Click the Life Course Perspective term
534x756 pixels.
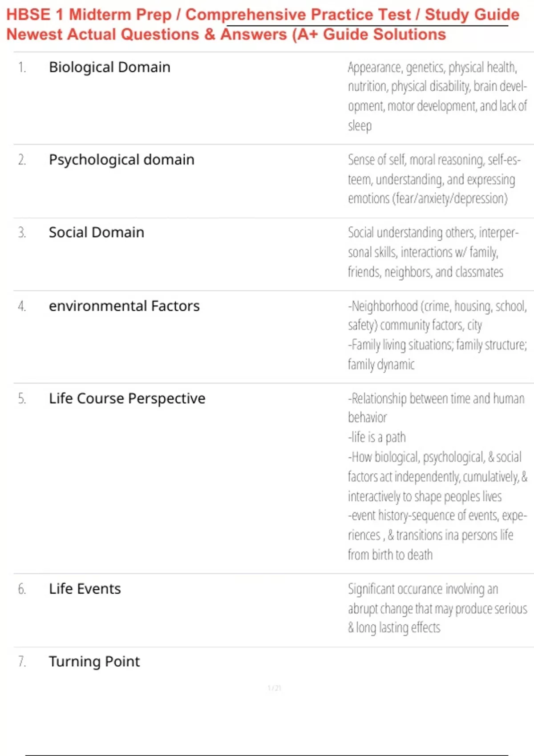click(127, 398)
